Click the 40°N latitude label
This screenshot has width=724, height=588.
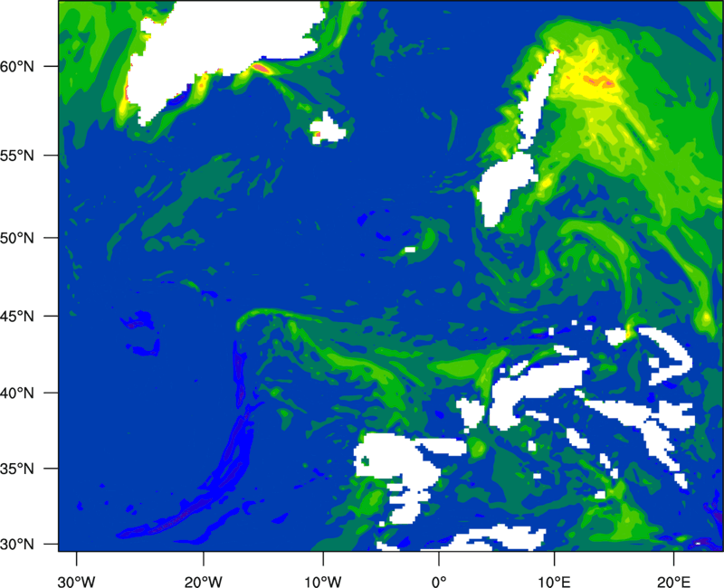point(17,393)
